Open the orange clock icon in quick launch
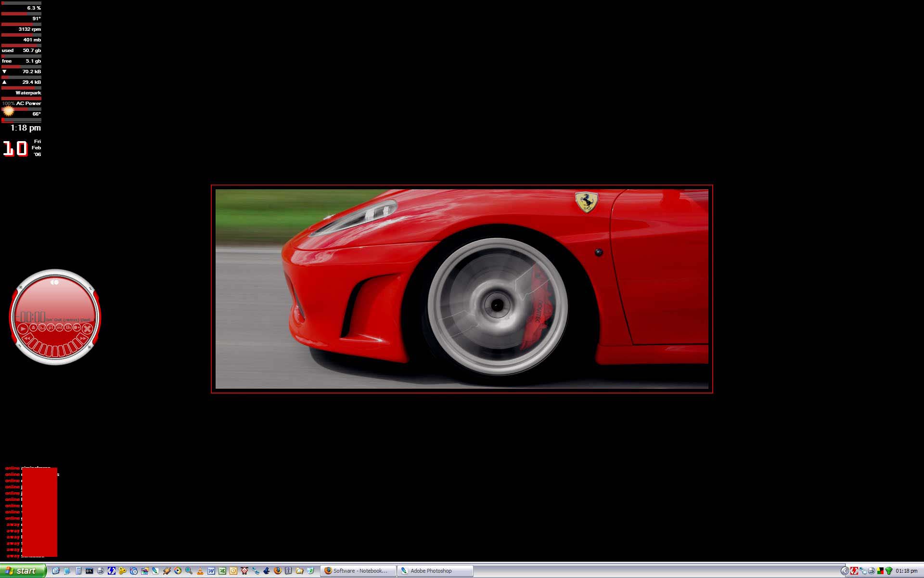The height and width of the screenshot is (578, 924). click(x=233, y=571)
